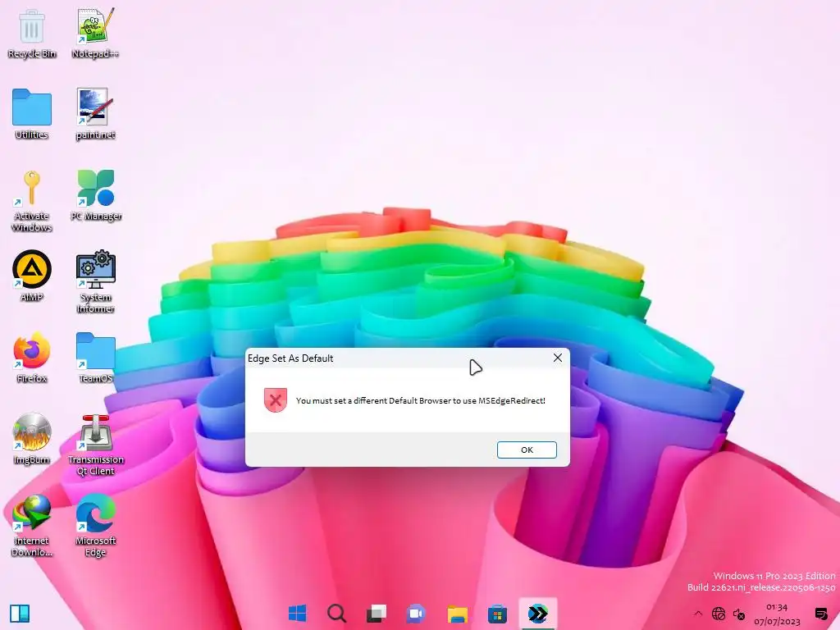Screen dimensions: 840x630
Task: Close the Edge Set As Default dialog
Action: pyautogui.click(x=558, y=358)
